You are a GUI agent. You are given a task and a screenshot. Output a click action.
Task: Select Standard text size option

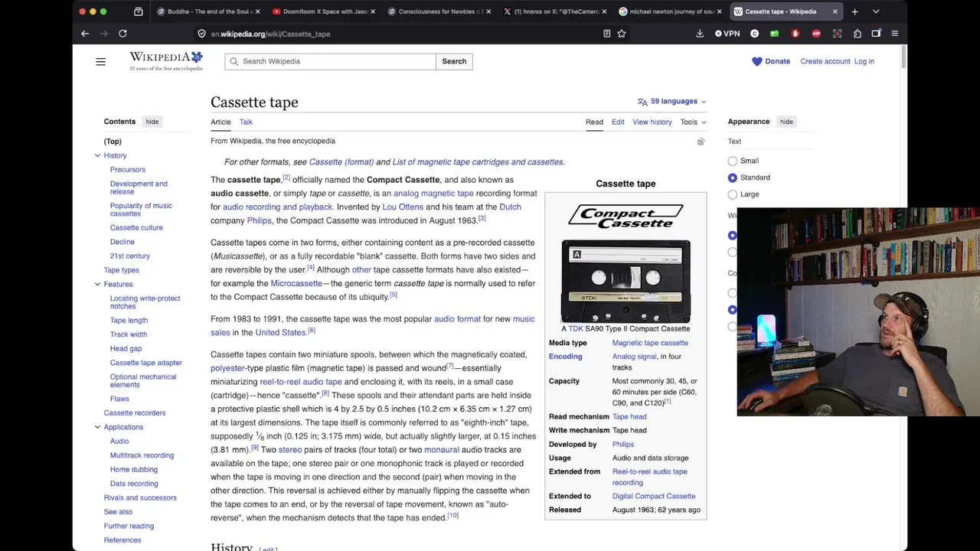click(733, 178)
